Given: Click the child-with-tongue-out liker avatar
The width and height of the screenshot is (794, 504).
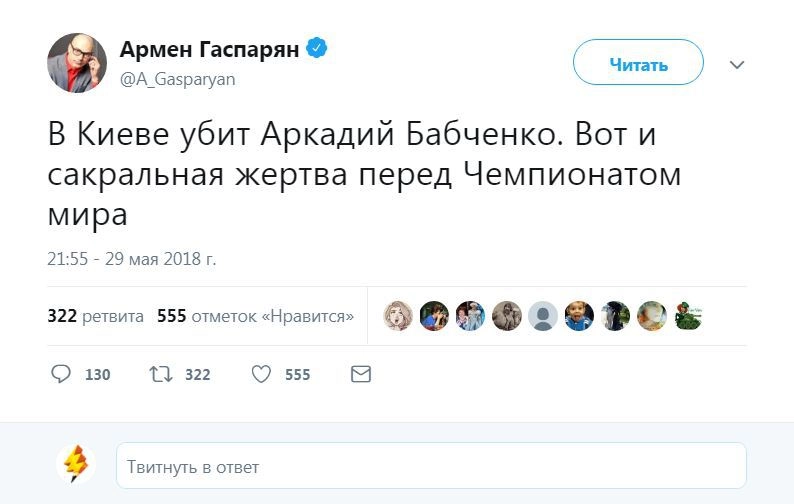Looking at the screenshot, I should [x=578, y=316].
